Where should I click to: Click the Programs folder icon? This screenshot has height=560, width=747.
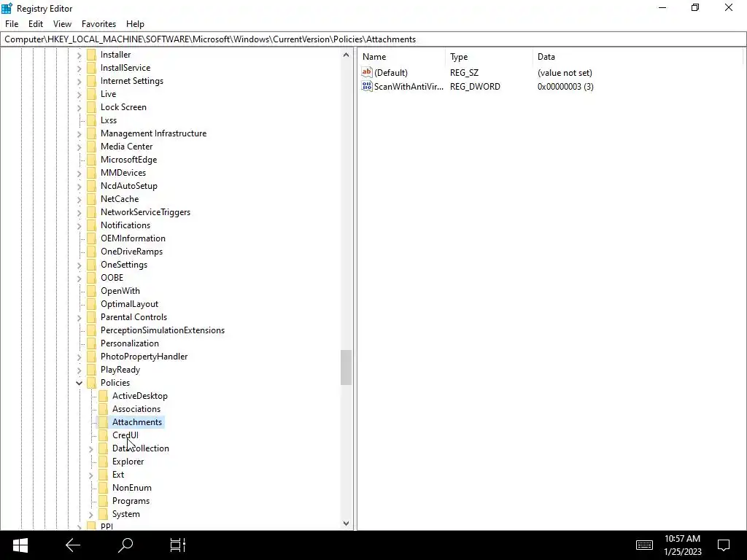103,501
